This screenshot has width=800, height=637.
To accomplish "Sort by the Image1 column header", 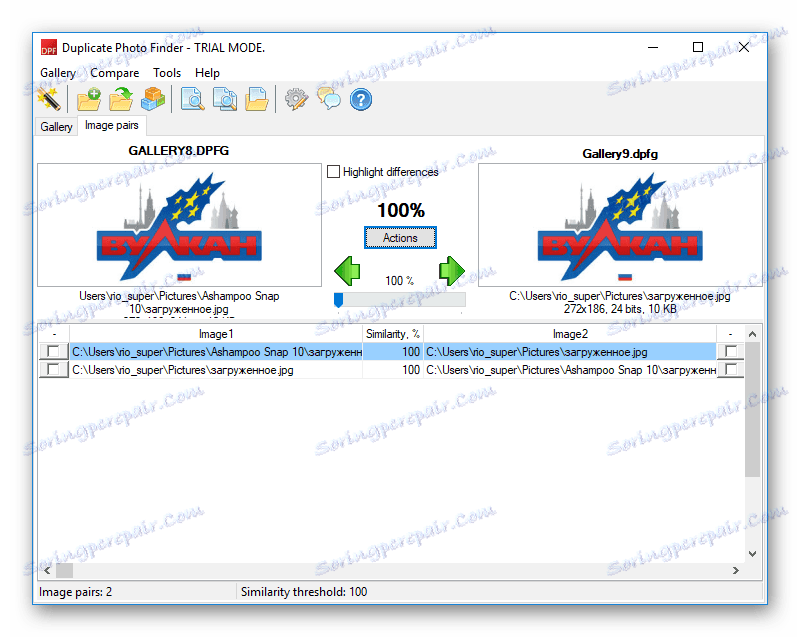I will pos(216,334).
